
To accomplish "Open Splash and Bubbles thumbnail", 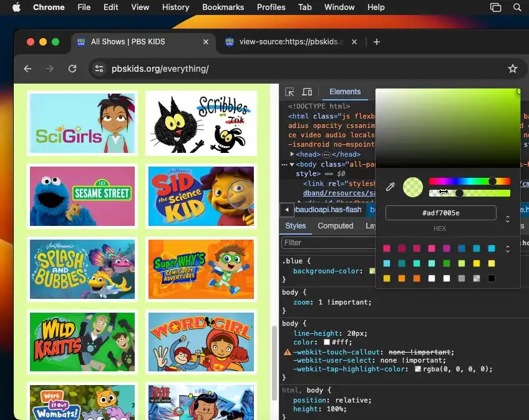I will [82, 269].
